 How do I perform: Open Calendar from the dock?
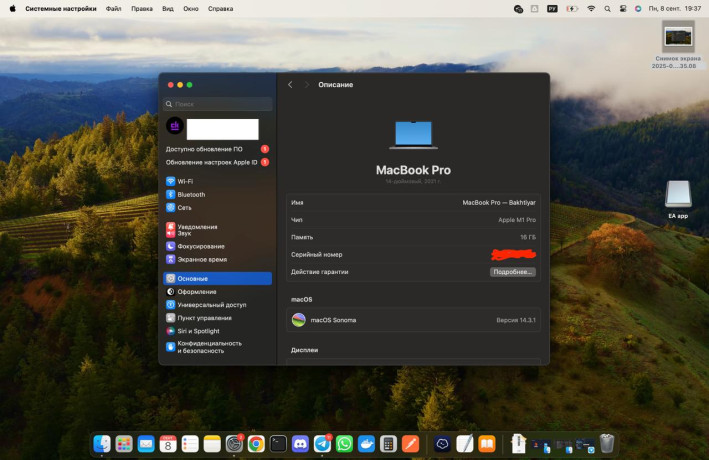168,444
